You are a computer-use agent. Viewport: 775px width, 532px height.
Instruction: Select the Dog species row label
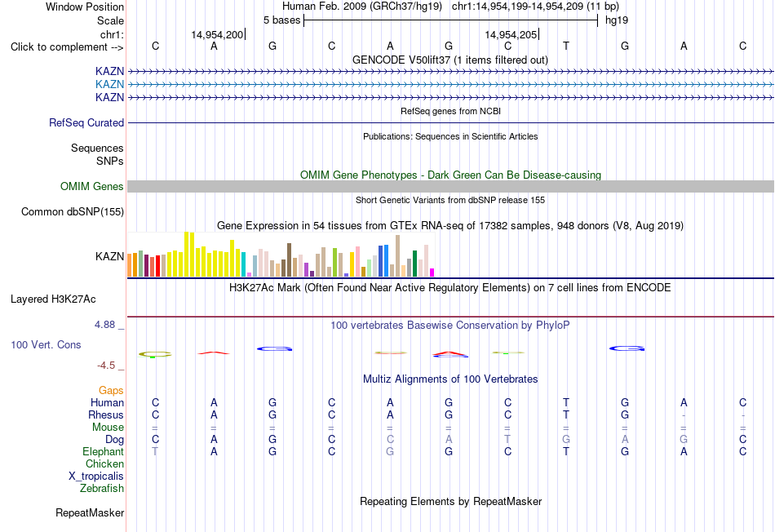click(x=114, y=440)
